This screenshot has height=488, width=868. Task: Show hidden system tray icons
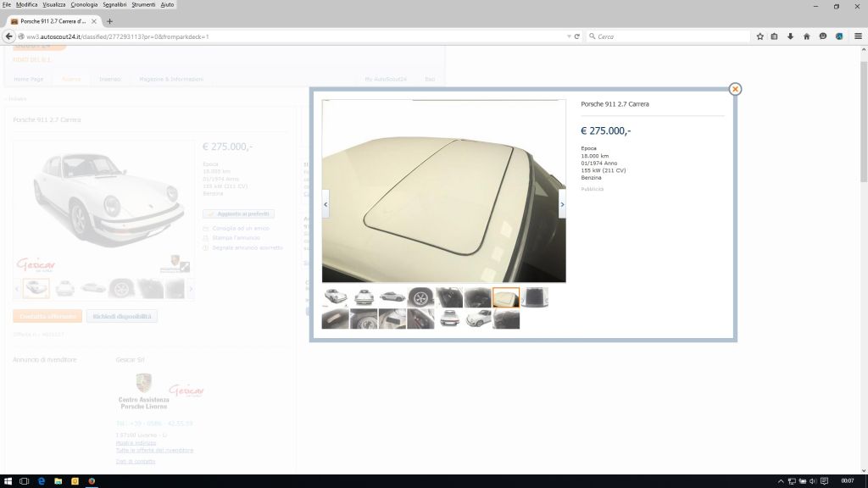pos(781,481)
